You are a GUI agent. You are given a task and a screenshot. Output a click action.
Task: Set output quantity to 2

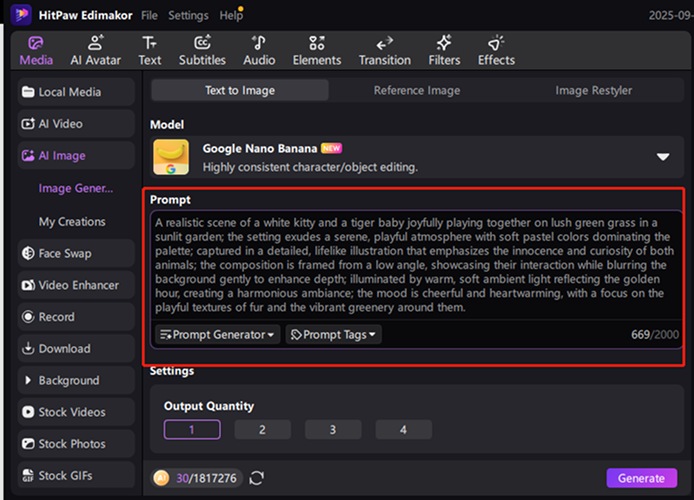[x=262, y=430]
